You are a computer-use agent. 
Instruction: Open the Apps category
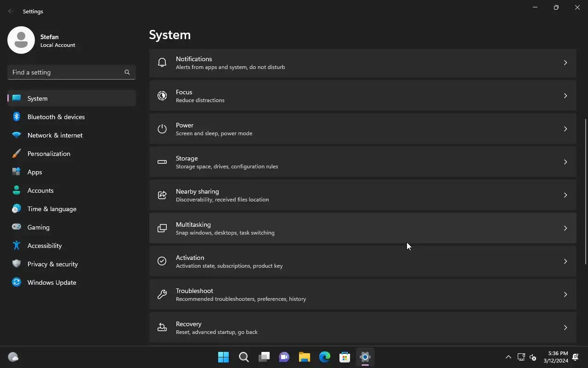click(72, 172)
